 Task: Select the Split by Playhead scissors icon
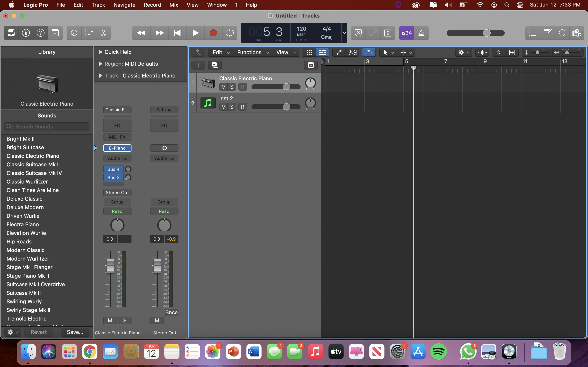pos(104,33)
